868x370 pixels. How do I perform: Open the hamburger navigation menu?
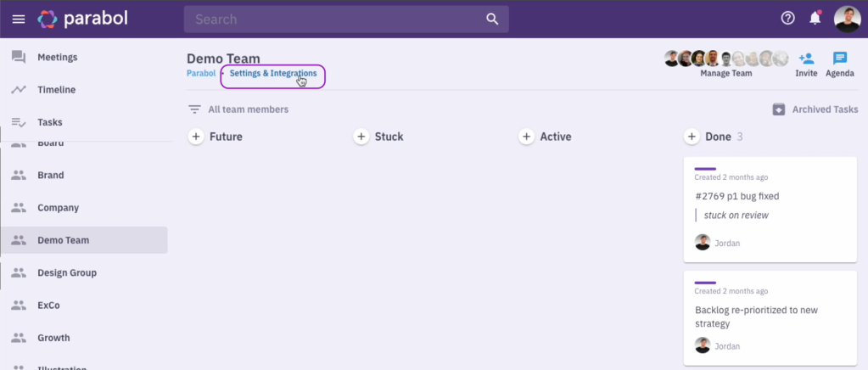click(x=19, y=20)
